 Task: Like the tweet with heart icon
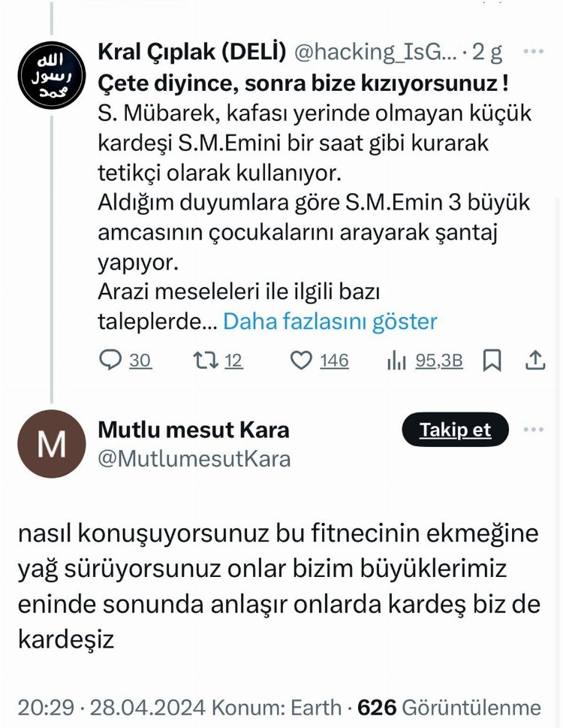(x=301, y=361)
